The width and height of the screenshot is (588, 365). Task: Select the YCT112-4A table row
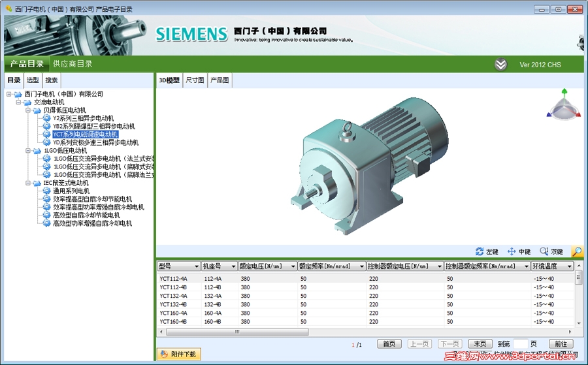click(x=366, y=279)
